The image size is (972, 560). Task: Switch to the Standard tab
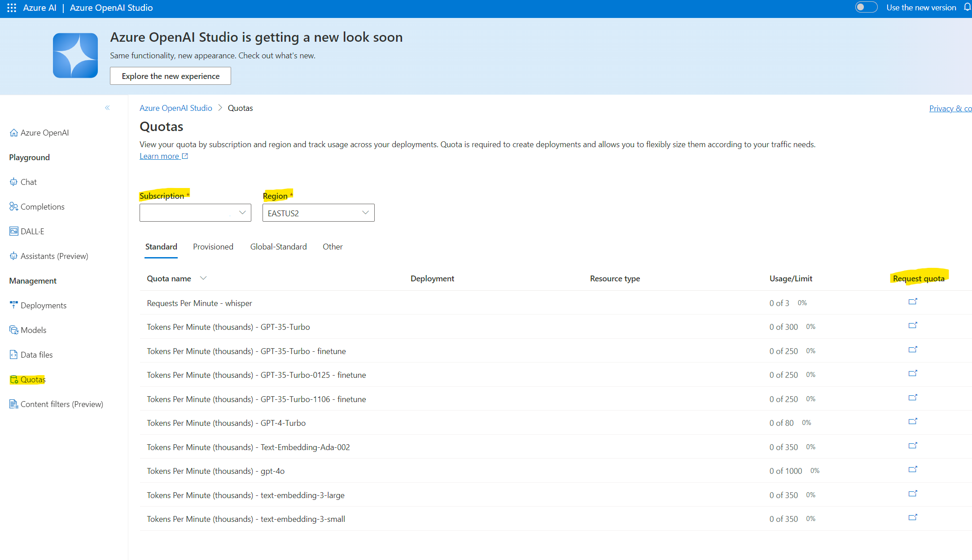(x=161, y=247)
